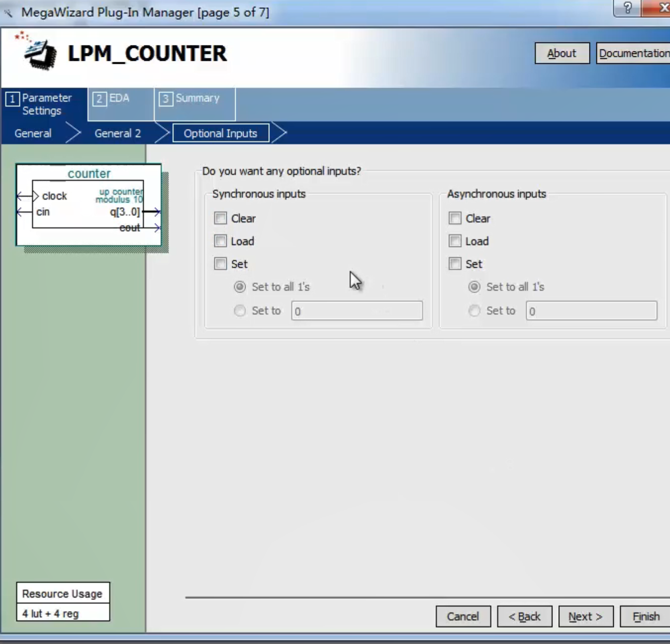The image size is (670, 644).
Task: Go to General settings page
Action: pyautogui.click(x=33, y=133)
